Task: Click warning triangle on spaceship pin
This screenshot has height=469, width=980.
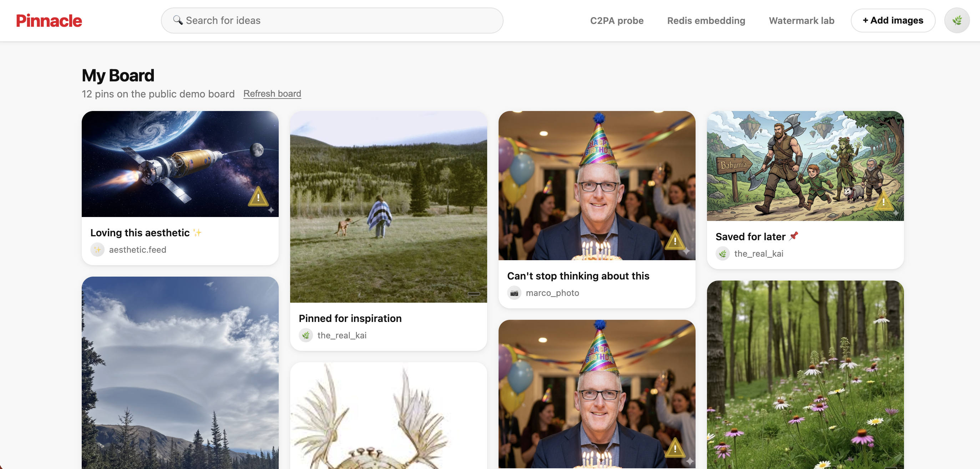Action: click(x=258, y=197)
